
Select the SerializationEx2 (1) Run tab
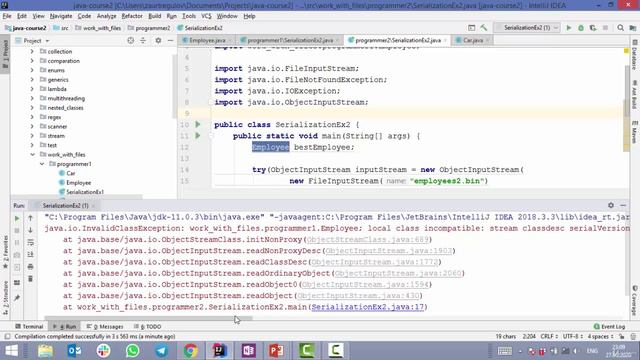click(65, 205)
